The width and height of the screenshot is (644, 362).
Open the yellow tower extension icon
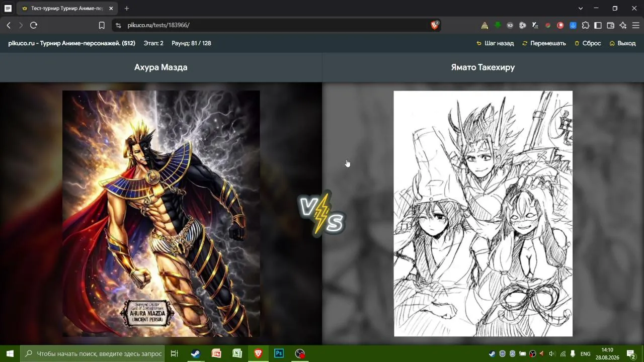(x=485, y=25)
